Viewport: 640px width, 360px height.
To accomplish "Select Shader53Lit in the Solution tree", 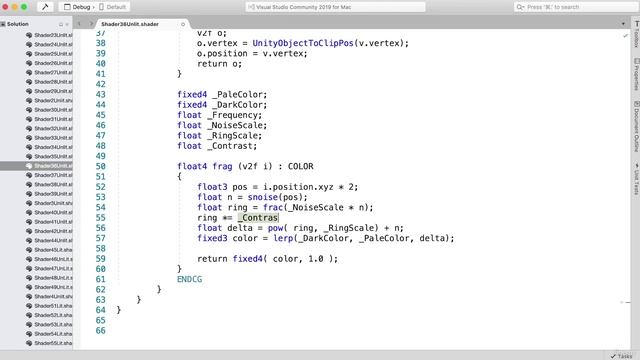I will pos(53,324).
